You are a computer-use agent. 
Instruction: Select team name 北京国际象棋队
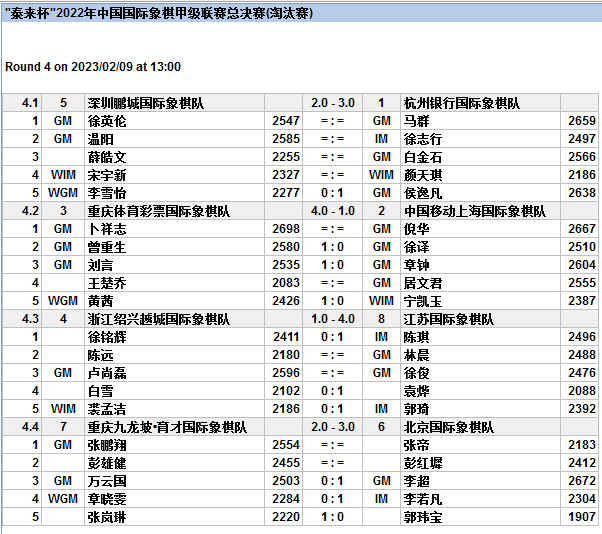pyautogui.click(x=448, y=427)
